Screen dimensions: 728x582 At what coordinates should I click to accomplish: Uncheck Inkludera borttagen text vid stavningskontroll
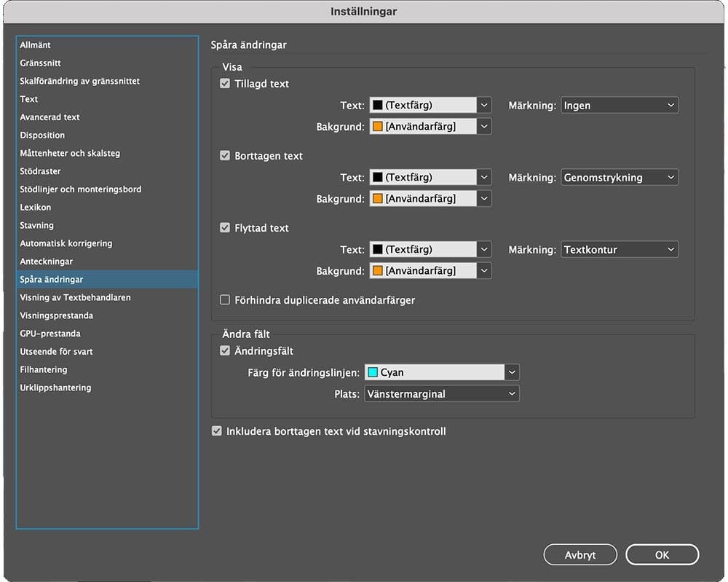(216, 431)
